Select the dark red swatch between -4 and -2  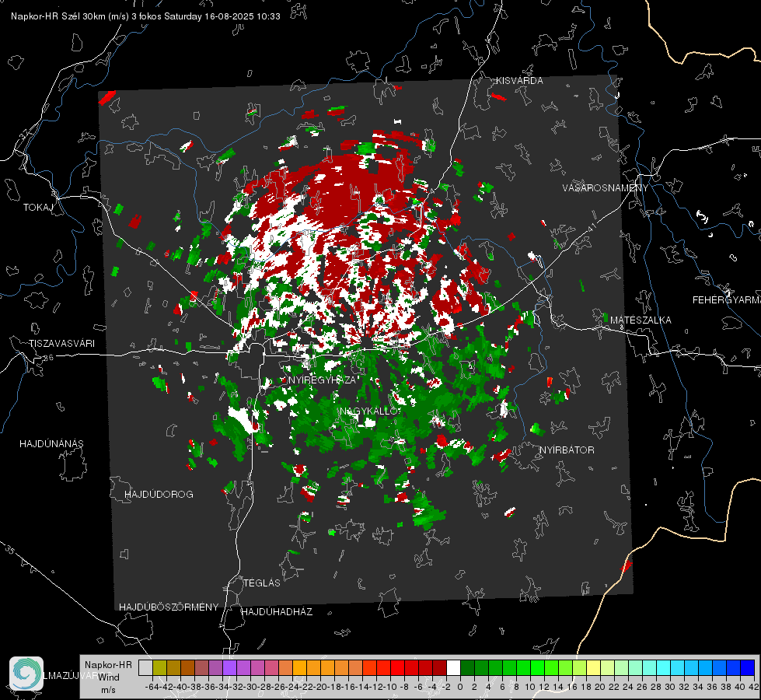[439, 667]
